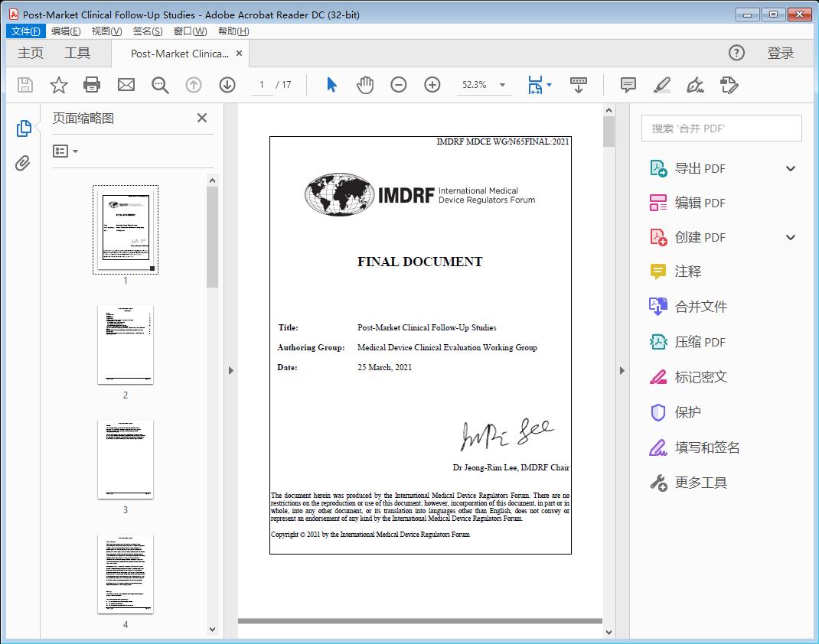This screenshot has height=644, width=819.
Task: Select page 3 thumbnail
Action: pyautogui.click(x=126, y=459)
